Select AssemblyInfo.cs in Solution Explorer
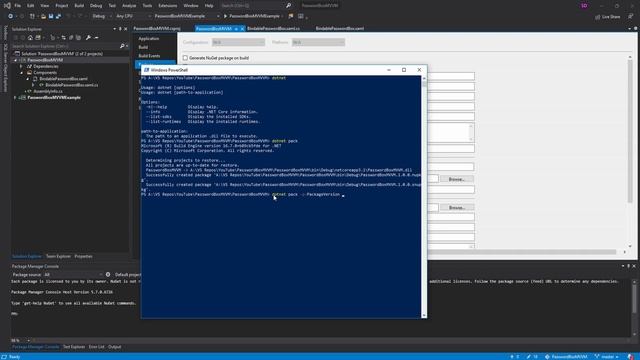Viewport: 640px width, 360px height. (48, 91)
